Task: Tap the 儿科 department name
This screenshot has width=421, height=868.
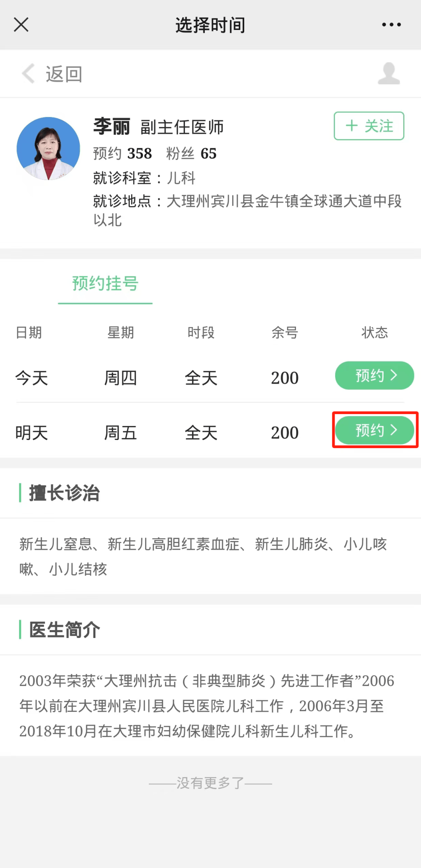Action: point(181,178)
